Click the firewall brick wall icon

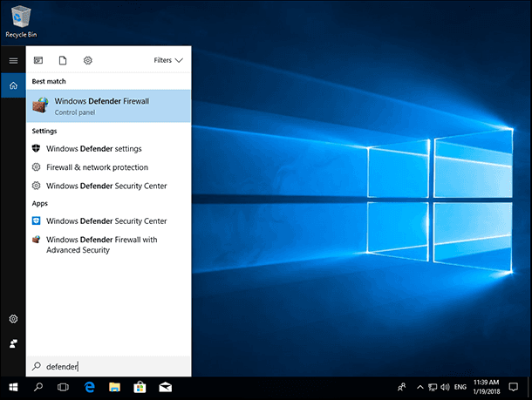(40, 105)
